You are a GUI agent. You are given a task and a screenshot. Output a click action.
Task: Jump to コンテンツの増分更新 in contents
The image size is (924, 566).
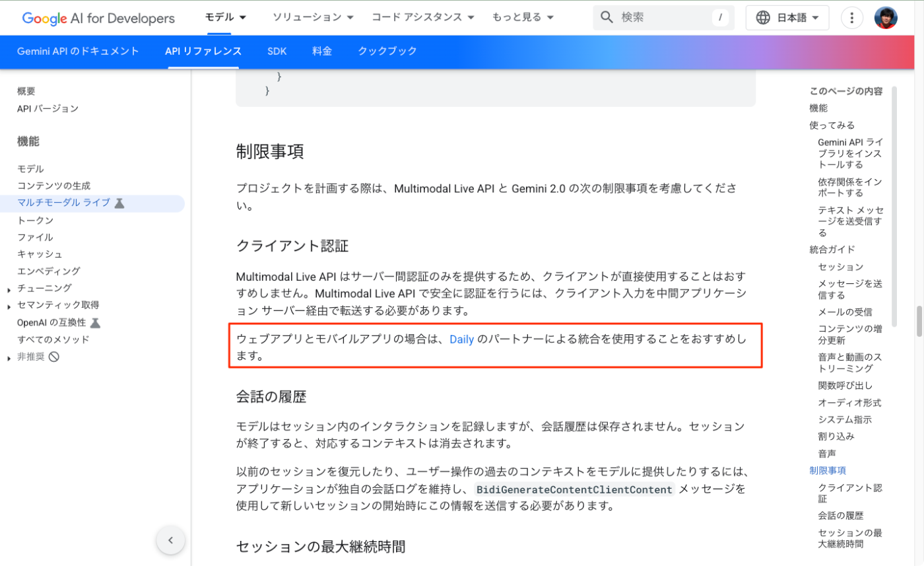850,334
